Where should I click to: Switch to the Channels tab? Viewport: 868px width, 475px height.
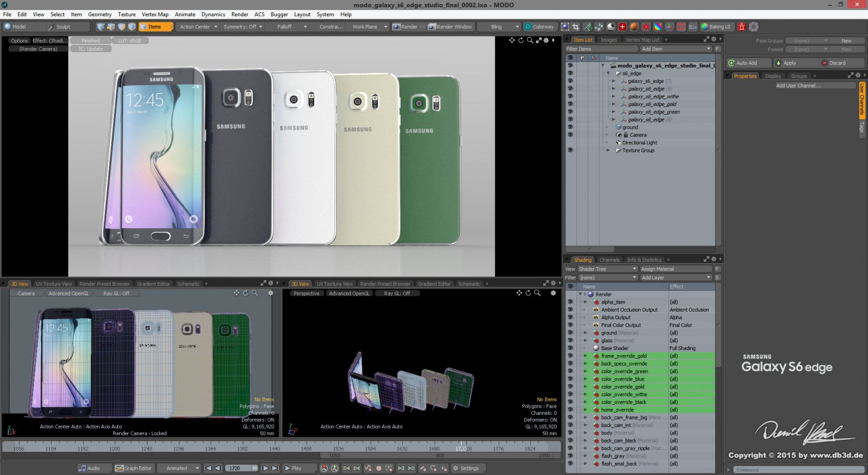coord(609,260)
